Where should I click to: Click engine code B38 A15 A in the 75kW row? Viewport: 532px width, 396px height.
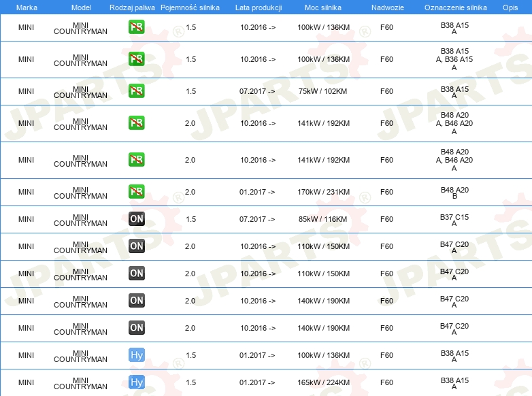pyautogui.click(x=454, y=92)
